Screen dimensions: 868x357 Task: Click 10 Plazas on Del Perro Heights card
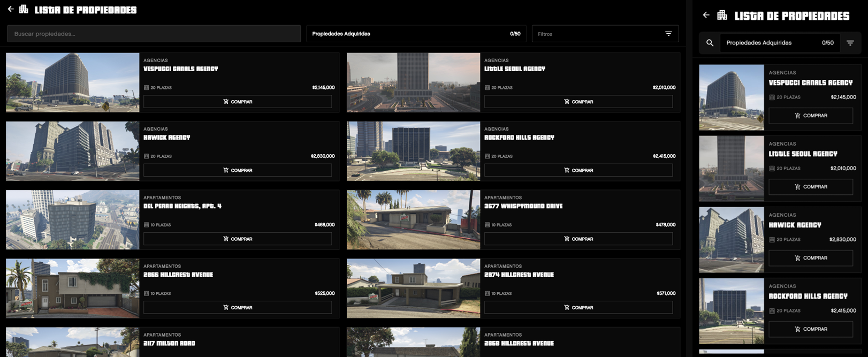(157, 225)
